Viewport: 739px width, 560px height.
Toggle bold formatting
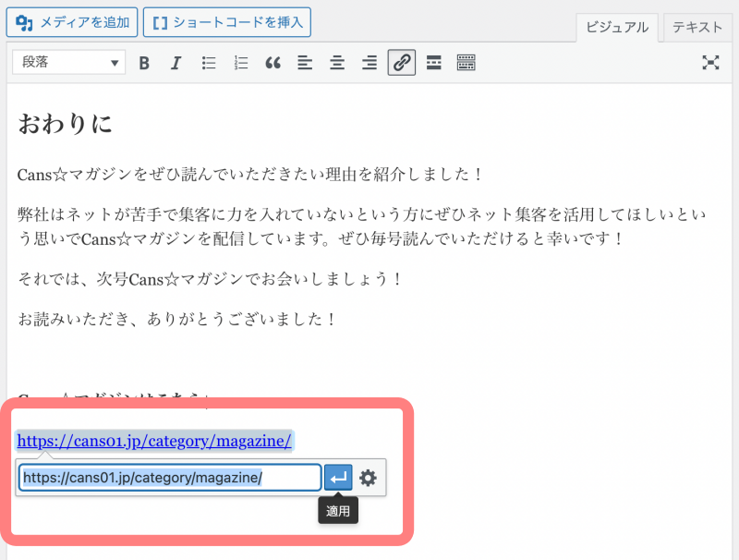144,63
